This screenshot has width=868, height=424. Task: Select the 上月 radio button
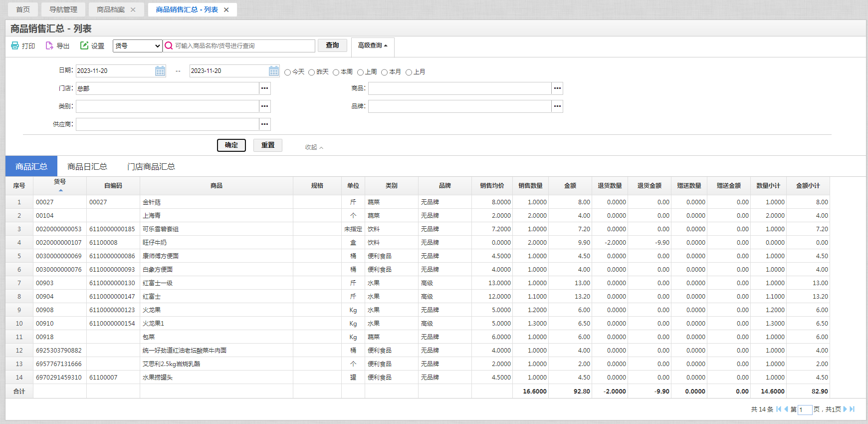coord(409,72)
